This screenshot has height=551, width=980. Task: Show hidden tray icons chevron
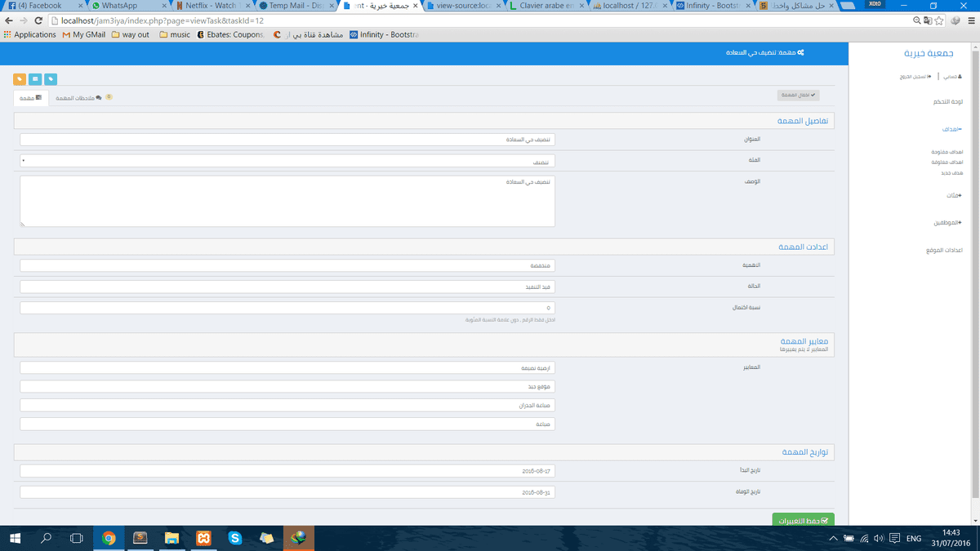(833, 539)
